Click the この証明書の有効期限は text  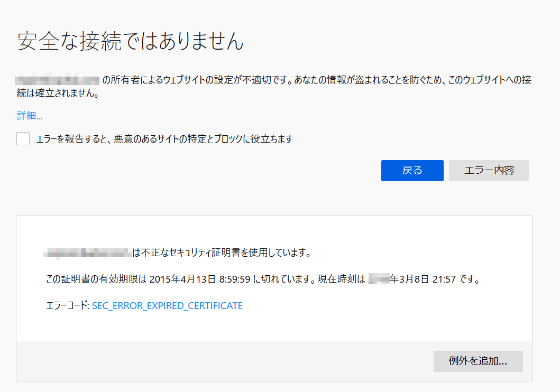pyautogui.click(x=96, y=279)
